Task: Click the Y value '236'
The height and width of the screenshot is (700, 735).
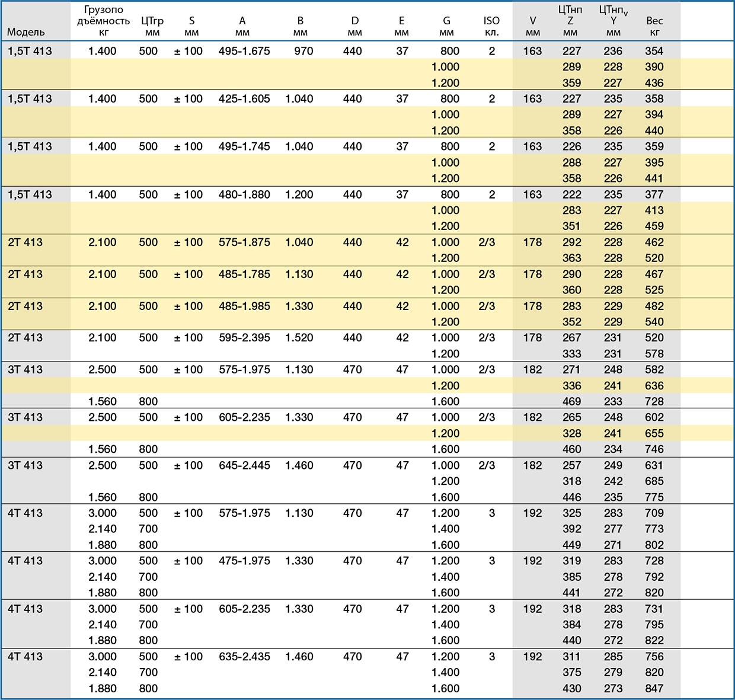Action: [613, 51]
